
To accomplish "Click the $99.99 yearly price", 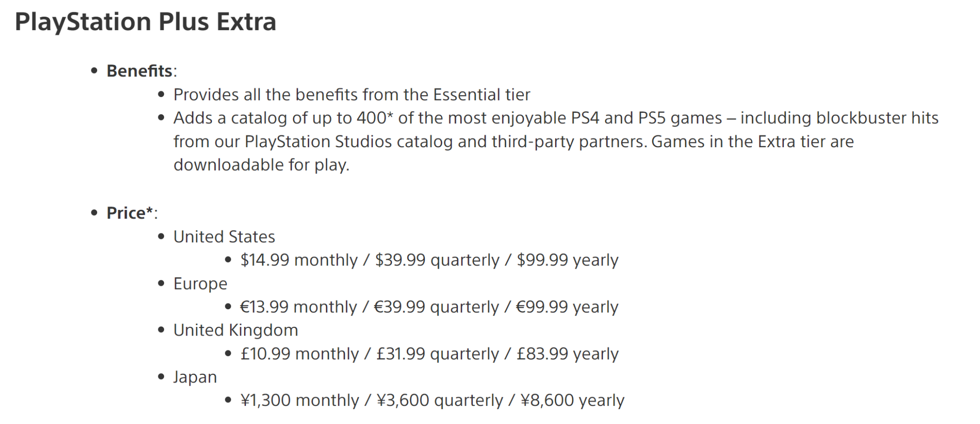I will pos(568,260).
